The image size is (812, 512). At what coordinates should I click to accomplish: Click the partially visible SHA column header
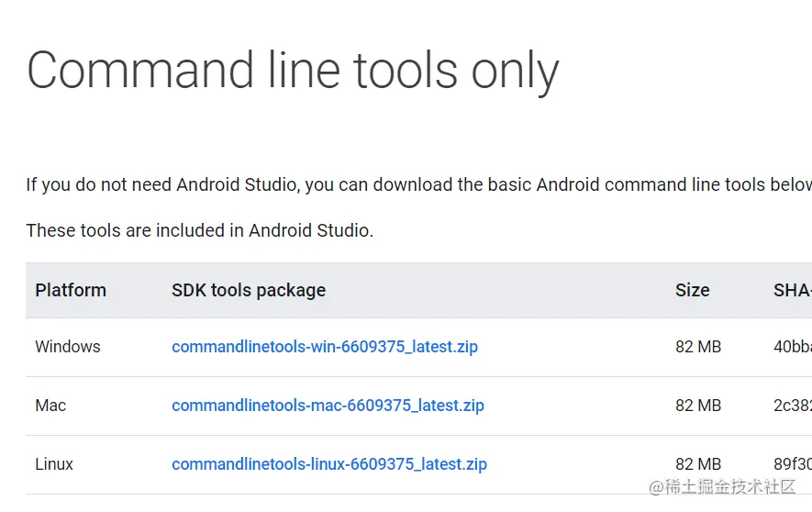tap(792, 290)
